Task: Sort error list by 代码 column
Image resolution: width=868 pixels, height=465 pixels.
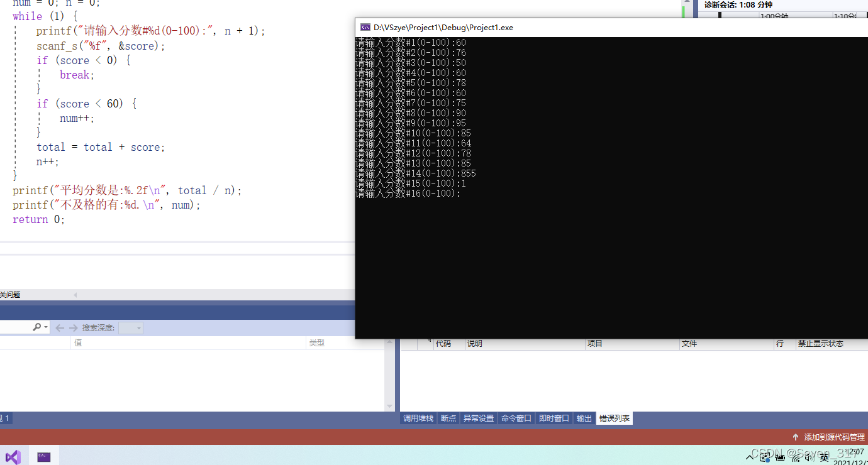Action: click(x=443, y=344)
